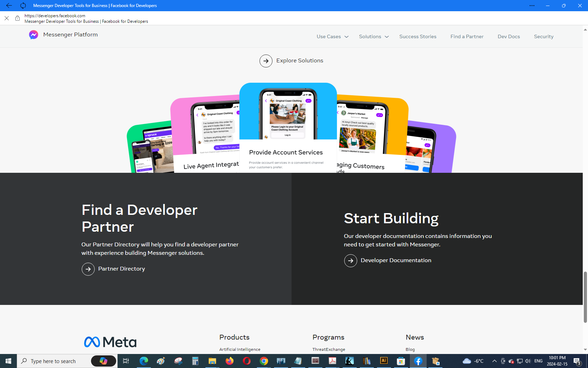Image resolution: width=588 pixels, height=368 pixels.
Task: Expand the Solutions dropdown
Action: tap(374, 37)
